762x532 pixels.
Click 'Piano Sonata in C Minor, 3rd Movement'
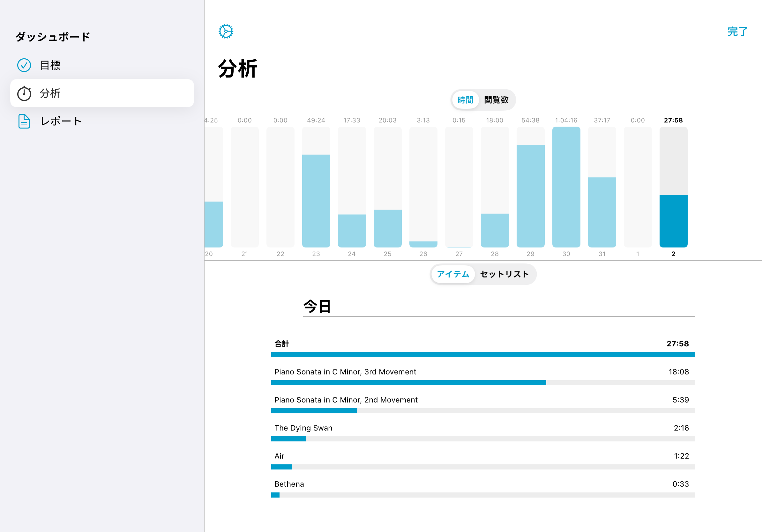click(345, 372)
